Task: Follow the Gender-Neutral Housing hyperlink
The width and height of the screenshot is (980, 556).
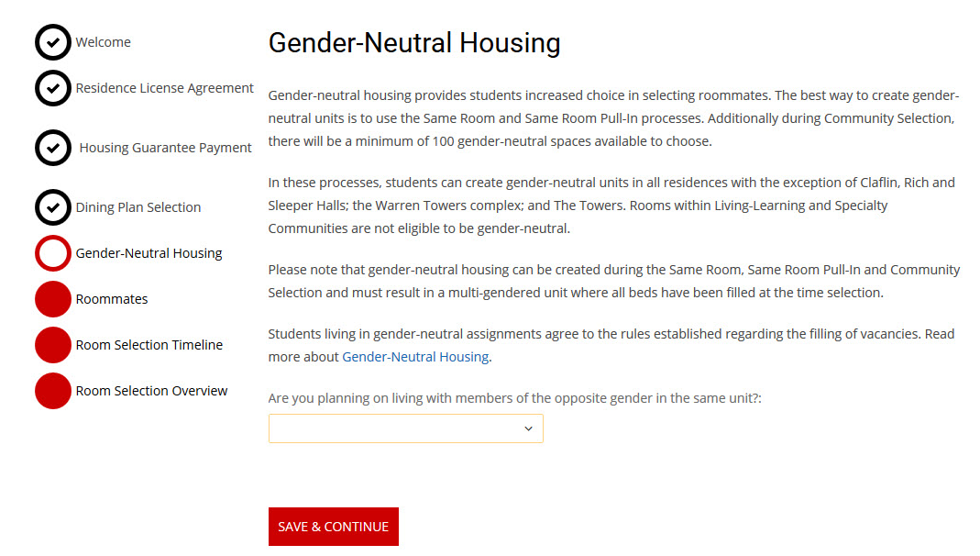Action: (x=415, y=356)
